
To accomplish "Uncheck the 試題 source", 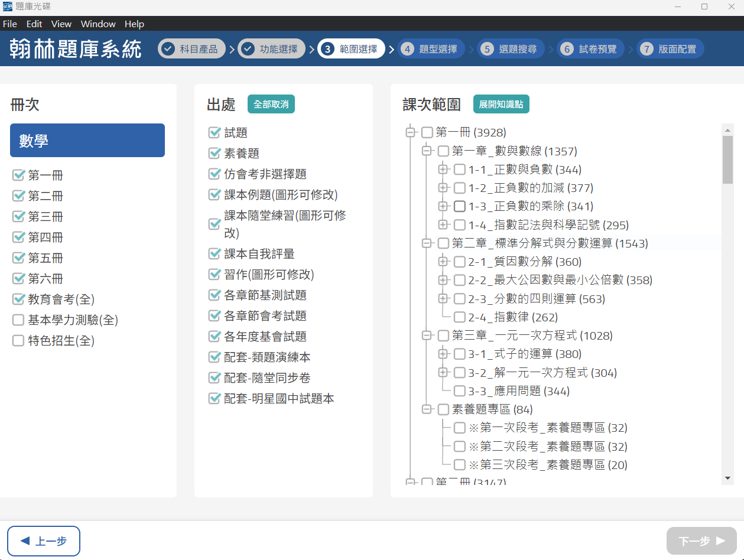I will (215, 132).
